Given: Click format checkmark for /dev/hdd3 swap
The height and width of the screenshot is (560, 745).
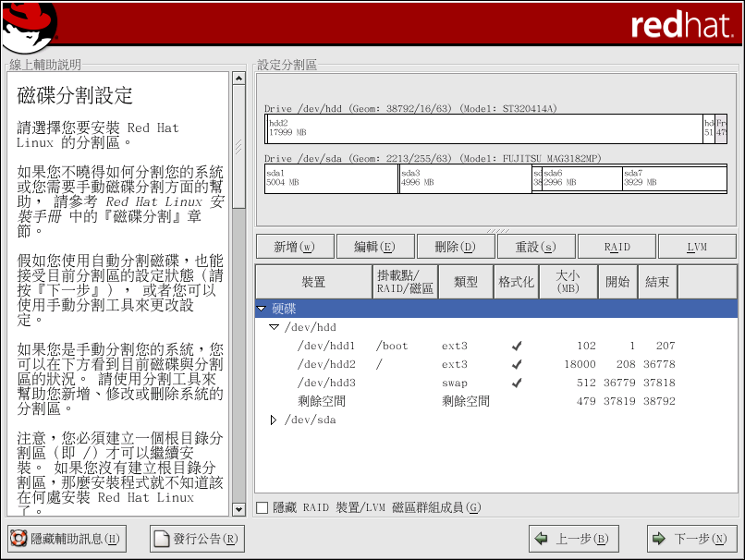Looking at the screenshot, I should point(517,383).
